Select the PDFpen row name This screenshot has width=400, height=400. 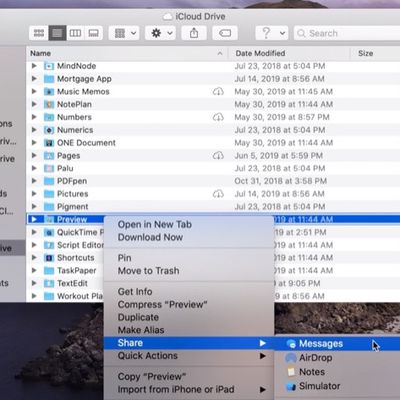click(72, 181)
